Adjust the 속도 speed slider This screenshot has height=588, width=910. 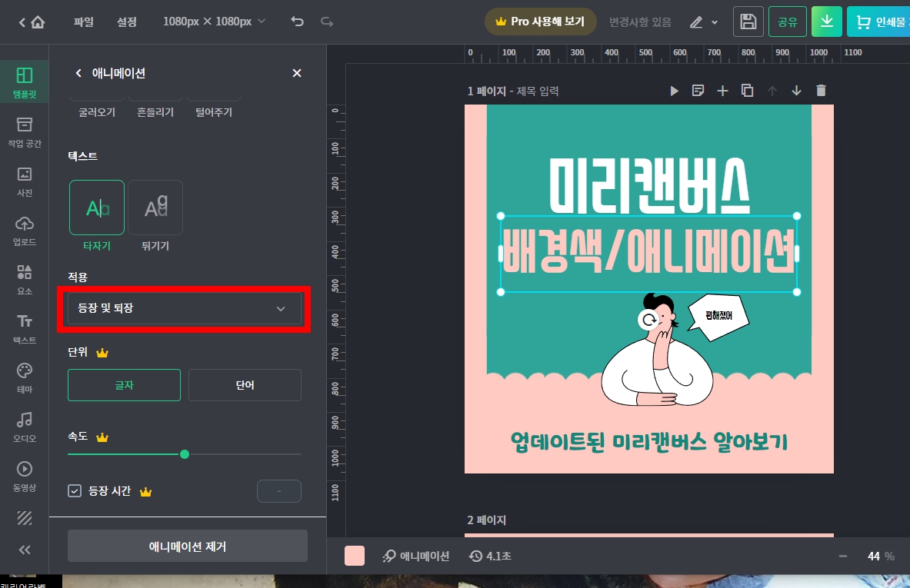[185, 454]
